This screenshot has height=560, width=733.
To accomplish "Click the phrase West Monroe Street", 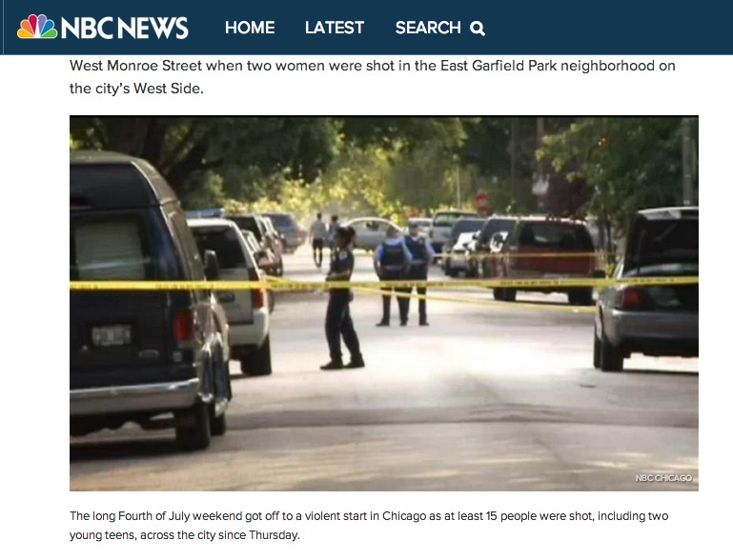I will pyautogui.click(x=135, y=66).
